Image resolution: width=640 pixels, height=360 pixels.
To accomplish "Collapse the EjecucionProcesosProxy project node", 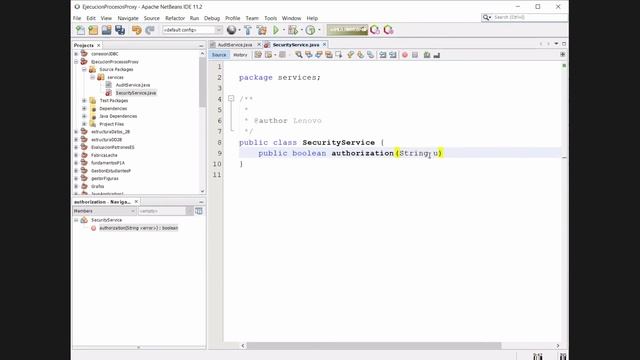I will coord(76,62).
